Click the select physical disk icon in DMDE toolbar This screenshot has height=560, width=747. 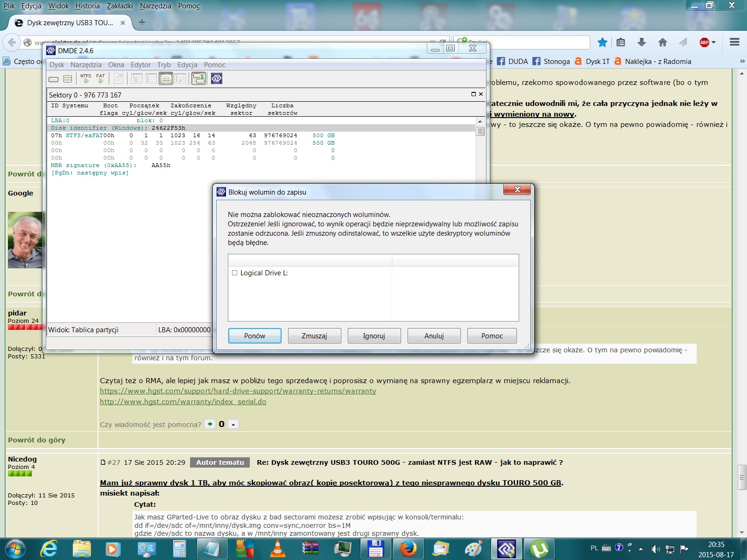(54, 79)
